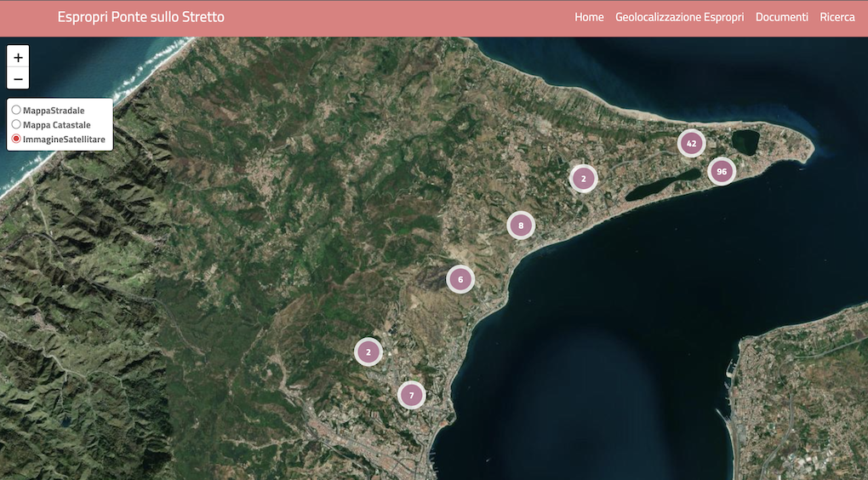
Task: Open the cluster marker labeled 7
Action: pos(411,395)
